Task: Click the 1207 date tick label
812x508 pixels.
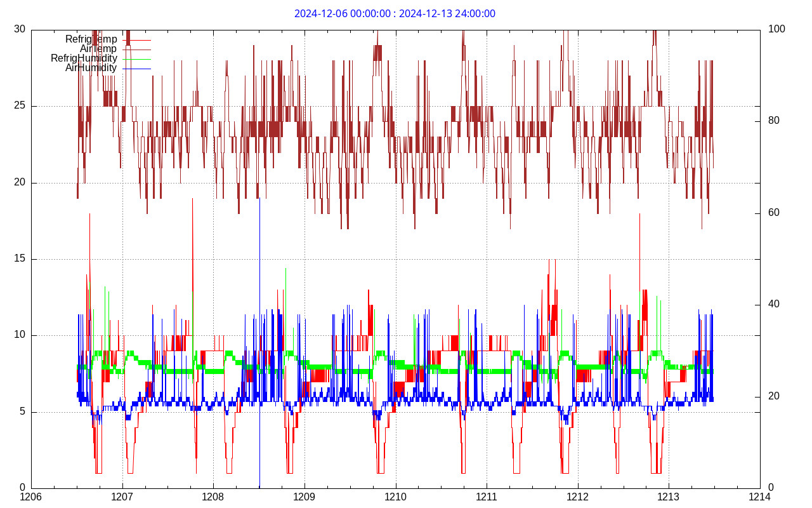Action: [x=122, y=497]
